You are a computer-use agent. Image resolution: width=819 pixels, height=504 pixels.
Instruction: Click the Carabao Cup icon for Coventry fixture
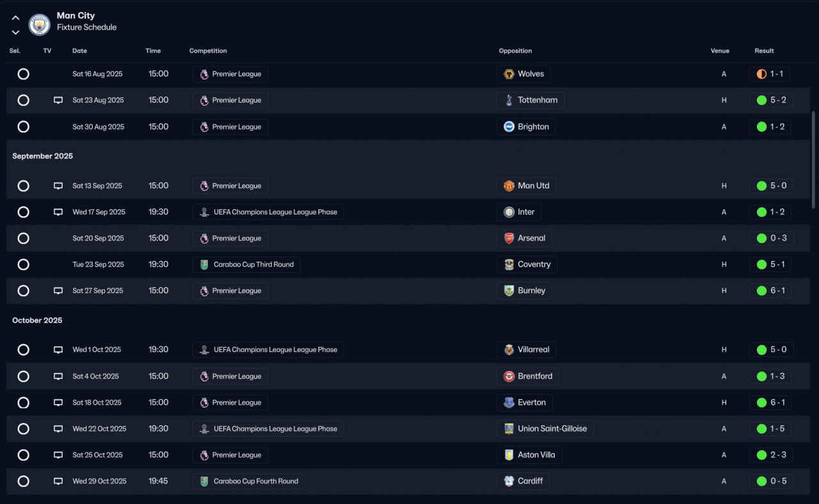(204, 265)
